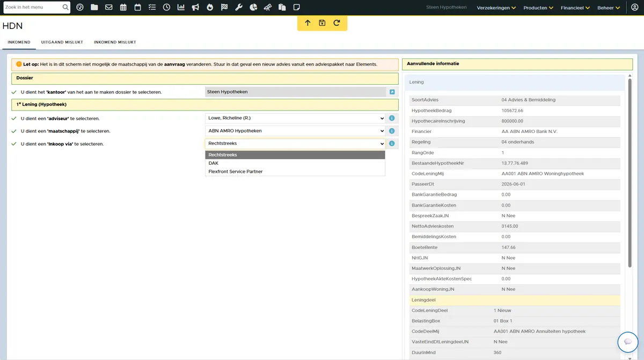Open the calendar grid icon
This screenshot has width=644, height=360.
[x=123, y=8]
